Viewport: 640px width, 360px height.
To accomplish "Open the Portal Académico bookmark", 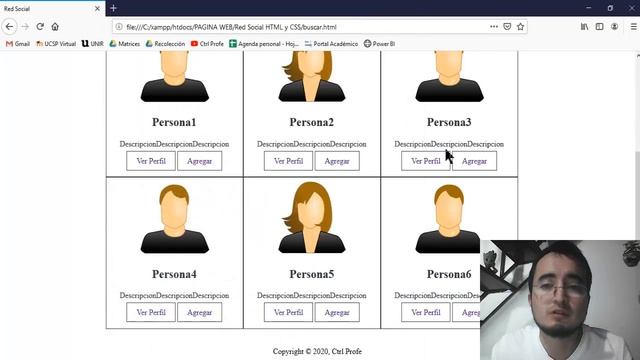I will coord(331,44).
